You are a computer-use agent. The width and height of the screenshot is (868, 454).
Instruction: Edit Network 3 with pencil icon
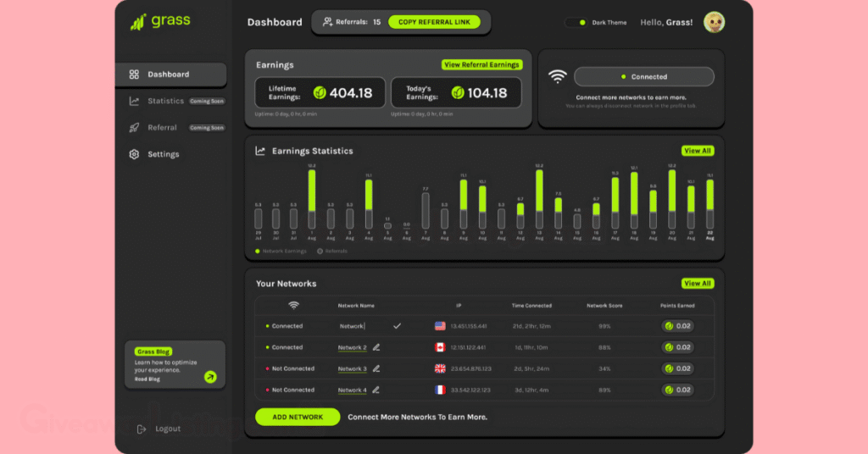(376, 368)
